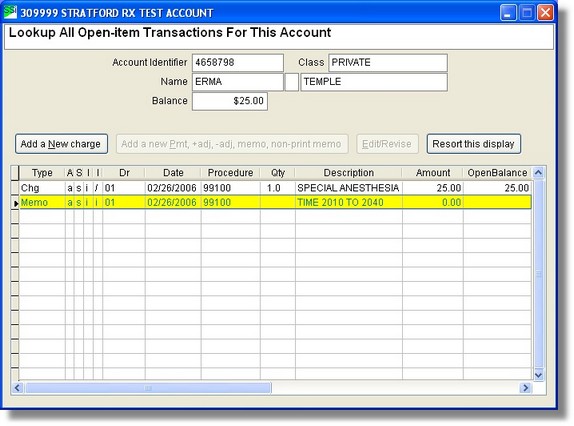Image resolution: width=574 pixels, height=426 pixels.
Task: Select the highlighted Memo row TIME 2010 TO 2040
Action: pyautogui.click(x=275, y=202)
